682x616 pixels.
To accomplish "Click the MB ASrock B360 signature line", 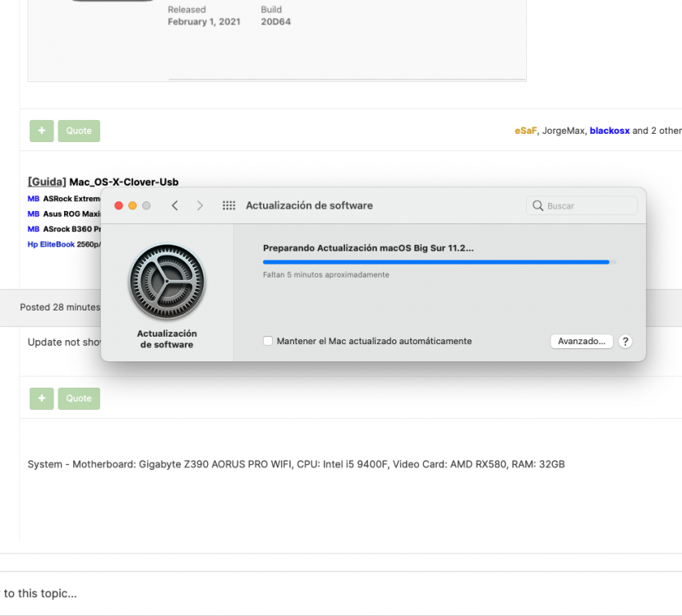I will (64, 229).
